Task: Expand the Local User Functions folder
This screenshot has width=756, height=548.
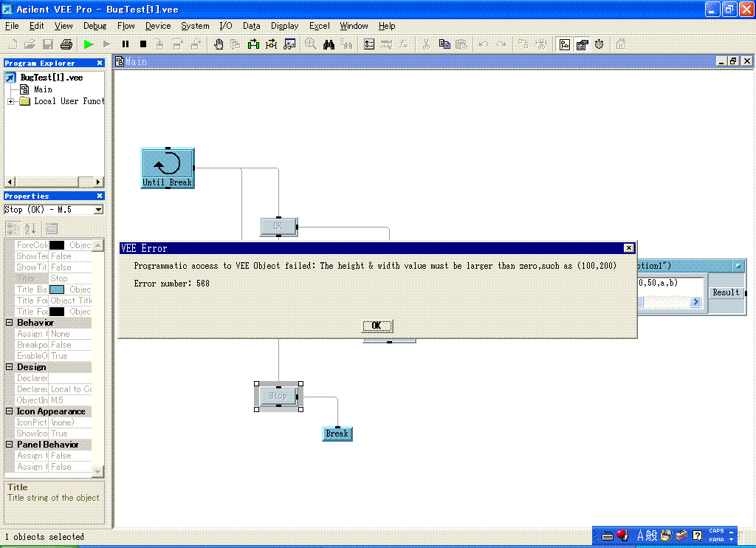Action: [x=11, y=101]
